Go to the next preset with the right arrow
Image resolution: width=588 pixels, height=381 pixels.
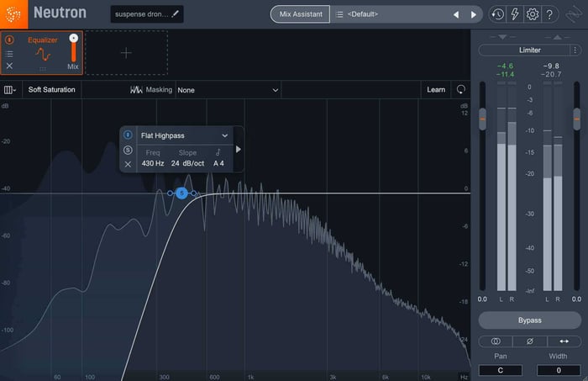coord(473,14)
